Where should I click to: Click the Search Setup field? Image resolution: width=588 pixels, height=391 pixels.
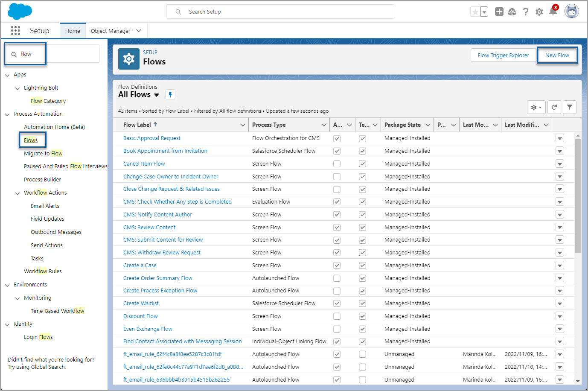point(281,12)
